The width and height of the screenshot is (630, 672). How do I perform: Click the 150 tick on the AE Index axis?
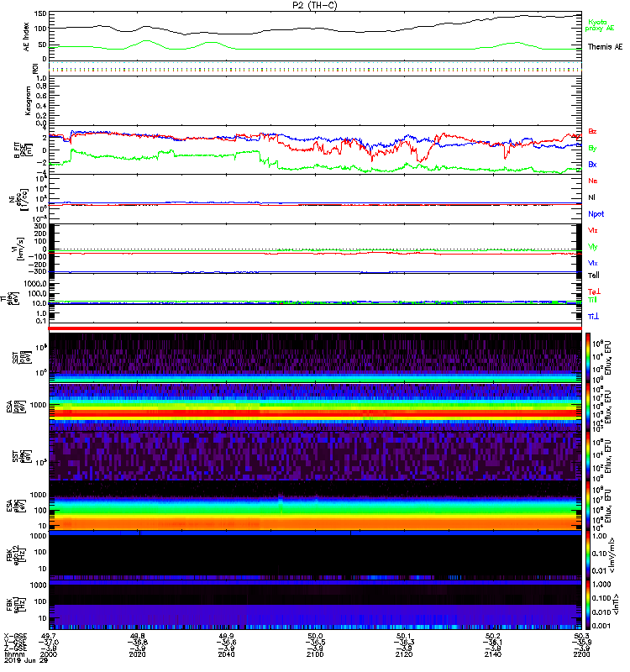click(x=39, y=13)
